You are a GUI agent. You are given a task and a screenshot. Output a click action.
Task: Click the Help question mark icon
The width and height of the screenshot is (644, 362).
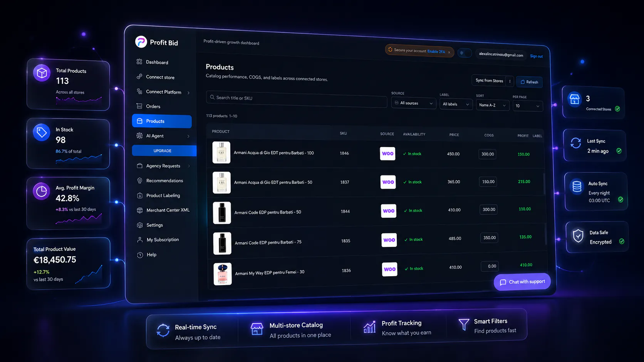140,255
